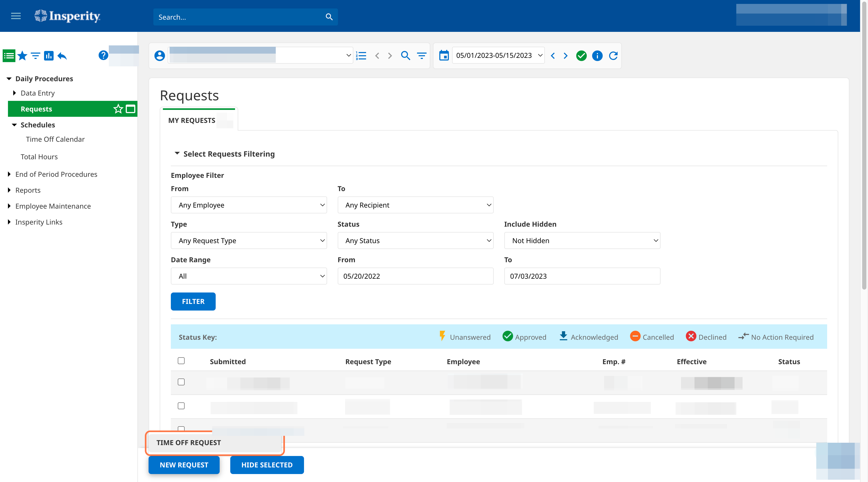Open the pay period date range dropdown
Screen dimensions: 868x482
(498, 55)
